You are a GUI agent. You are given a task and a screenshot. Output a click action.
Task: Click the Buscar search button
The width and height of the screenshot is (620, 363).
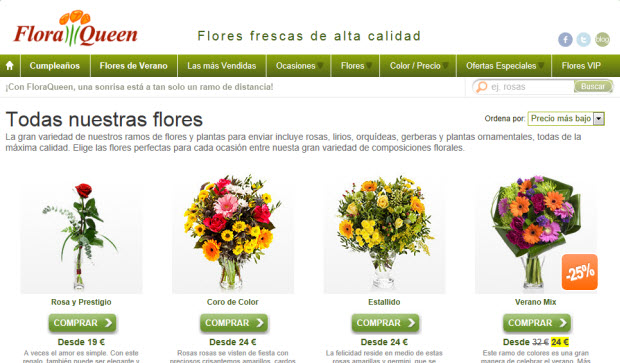[593, 87]
